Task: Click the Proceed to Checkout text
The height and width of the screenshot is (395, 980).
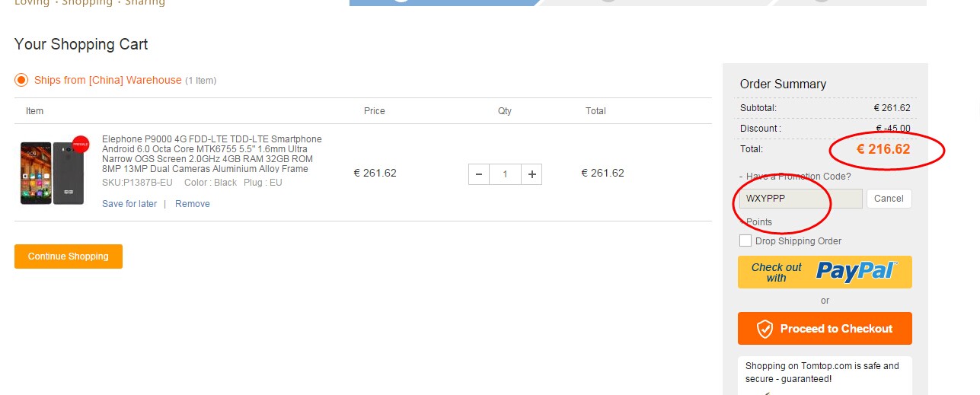Action: click(x=836, y=329)
